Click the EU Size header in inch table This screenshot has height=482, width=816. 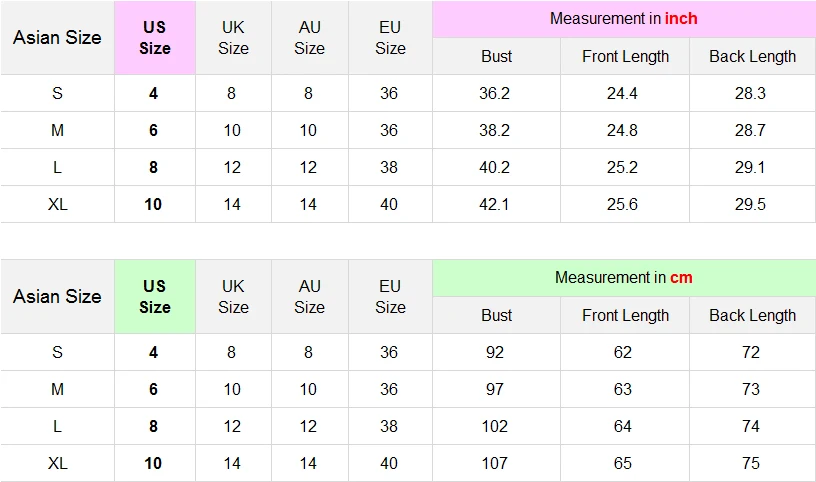coord(390,37)
